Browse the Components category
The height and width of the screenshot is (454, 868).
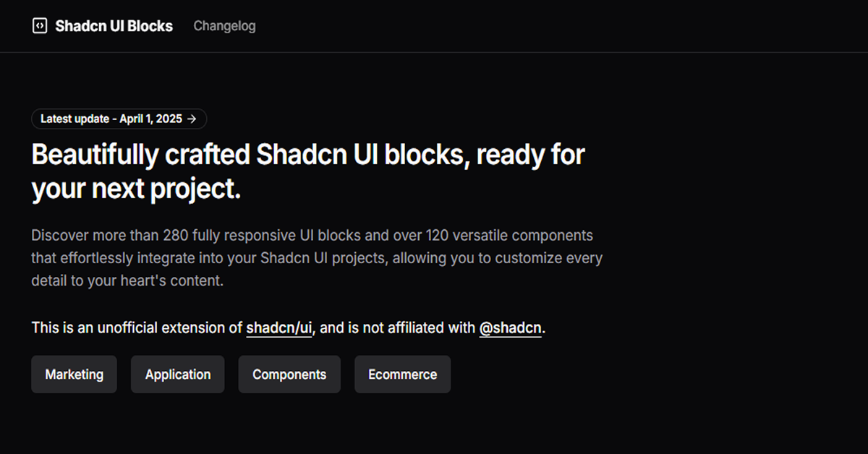289,374
